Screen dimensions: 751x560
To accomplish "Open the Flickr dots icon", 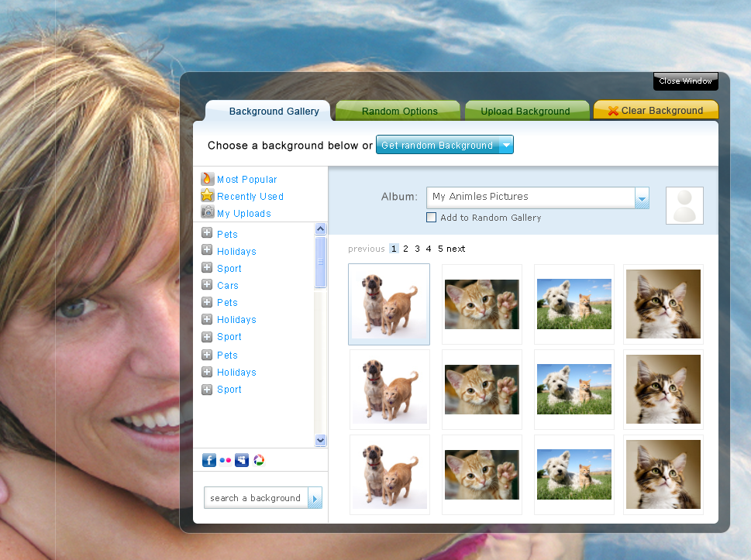I will pos(226,460).
